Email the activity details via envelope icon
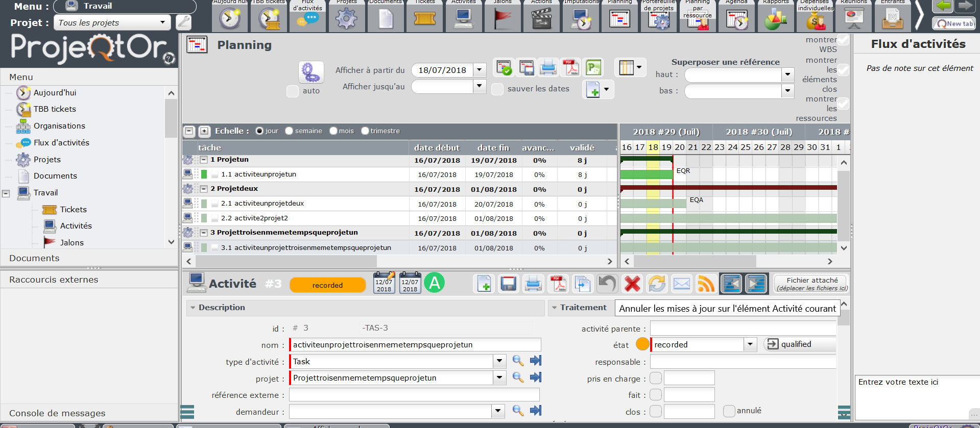Image resolution: width=980 pixels, height=428 pixels. click(x=682, y=284)
